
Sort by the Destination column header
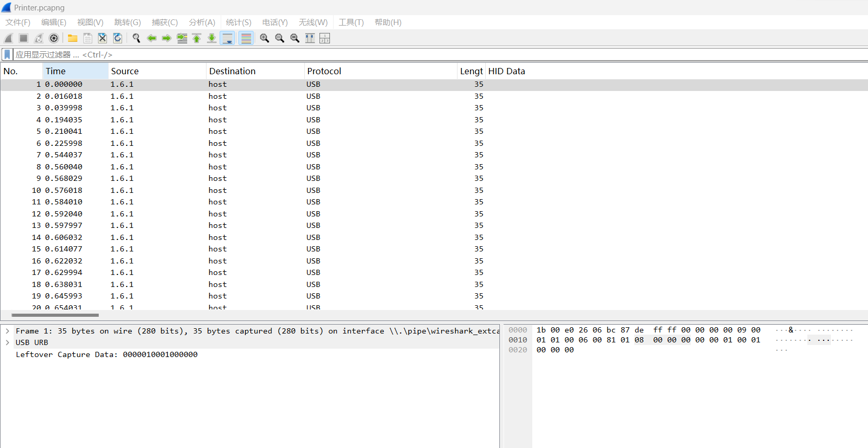[x=255, y=71]
